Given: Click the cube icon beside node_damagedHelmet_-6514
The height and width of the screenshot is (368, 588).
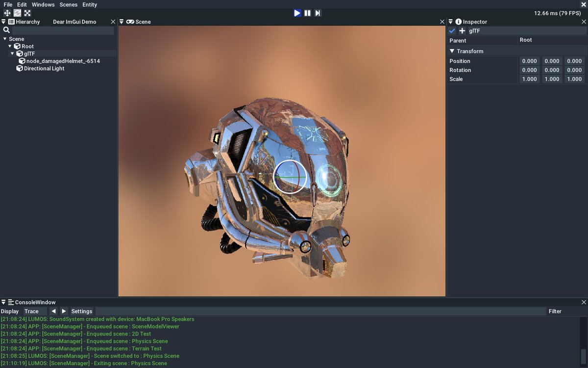Looking at the screenshot, I should (22, 61).
